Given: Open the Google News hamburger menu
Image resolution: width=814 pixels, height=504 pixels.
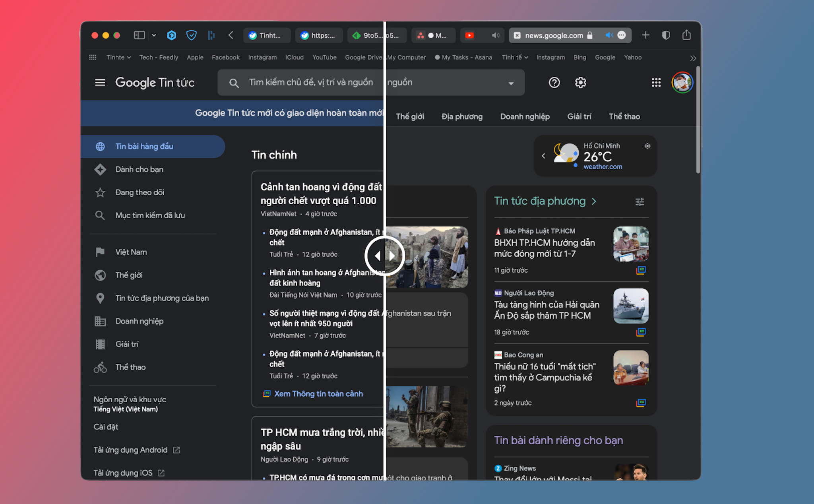Looking at the screenshot, I should point(100,82).
